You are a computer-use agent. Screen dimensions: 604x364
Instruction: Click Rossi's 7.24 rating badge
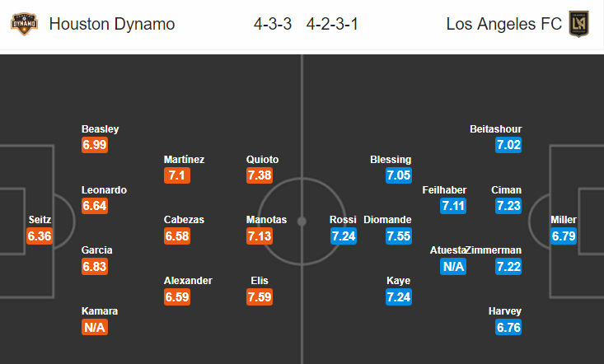coord(344,236)
